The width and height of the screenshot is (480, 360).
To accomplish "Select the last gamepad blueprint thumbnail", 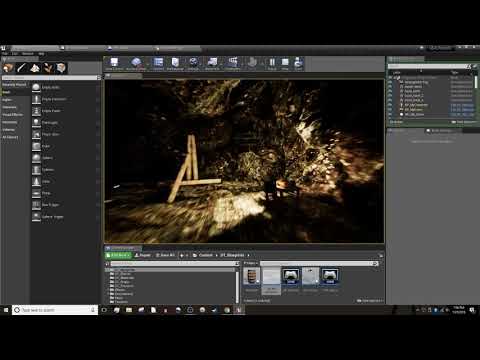I will coord(330,277).
